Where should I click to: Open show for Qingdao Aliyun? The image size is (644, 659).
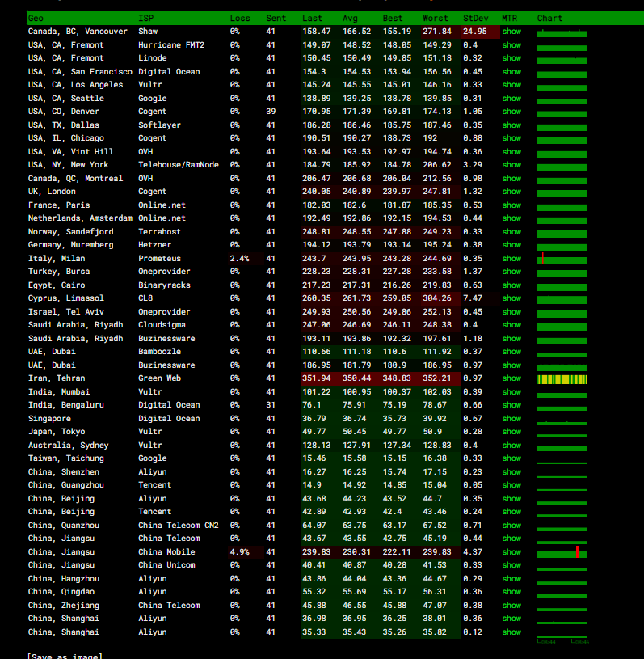pyautogui.click(x=511, y=592)
